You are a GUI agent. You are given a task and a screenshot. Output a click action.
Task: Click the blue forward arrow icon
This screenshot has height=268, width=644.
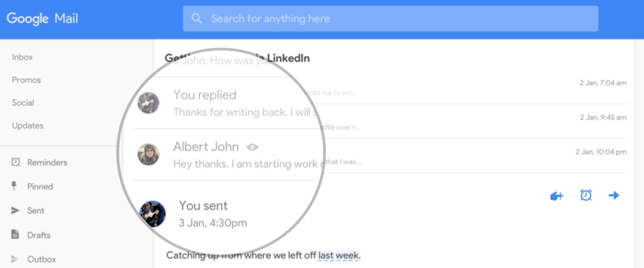pyautogui.click(x=614, y=195)
